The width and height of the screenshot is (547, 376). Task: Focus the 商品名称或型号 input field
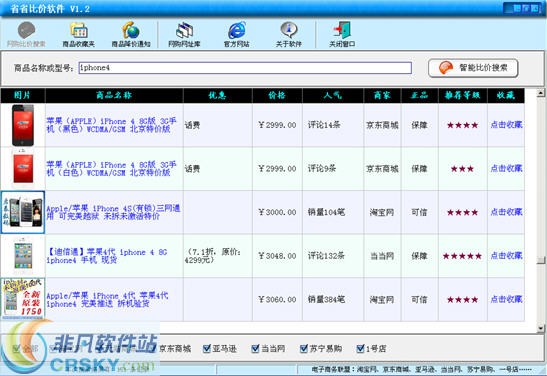pyautogui.click(x=245, y=68)
